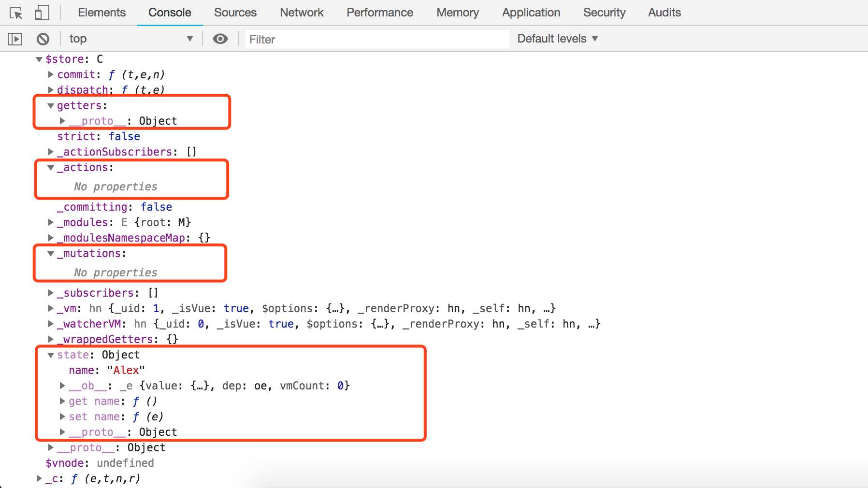
Task: Open the Default levels dropdown
Action: pyautogui.click(x=558, y=39)
